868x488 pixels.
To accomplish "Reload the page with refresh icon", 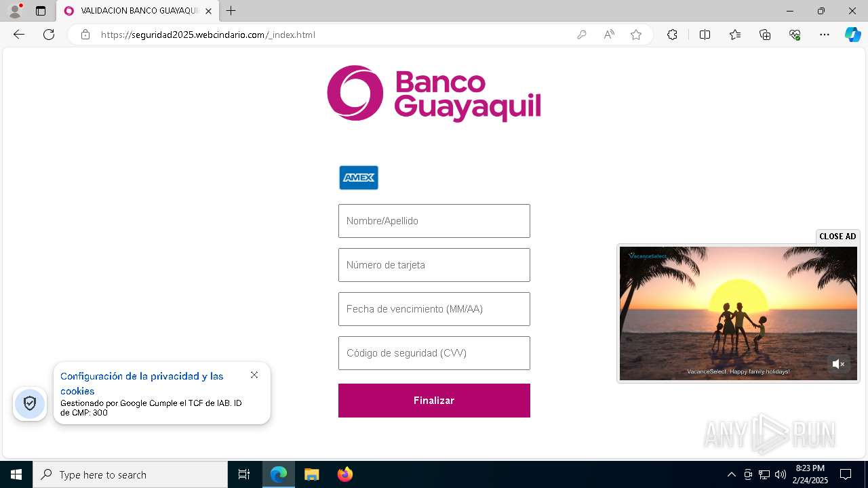I will 49,35.
